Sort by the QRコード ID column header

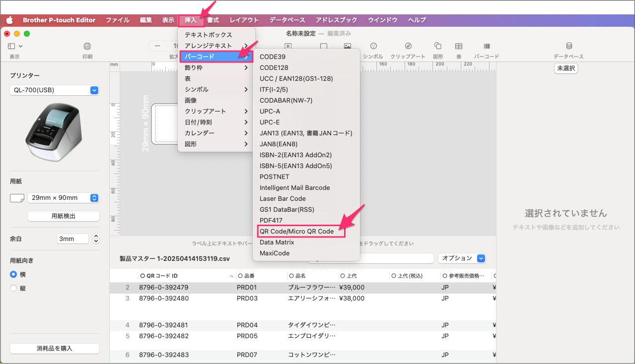pyautogui.click(x=187, y=276)
